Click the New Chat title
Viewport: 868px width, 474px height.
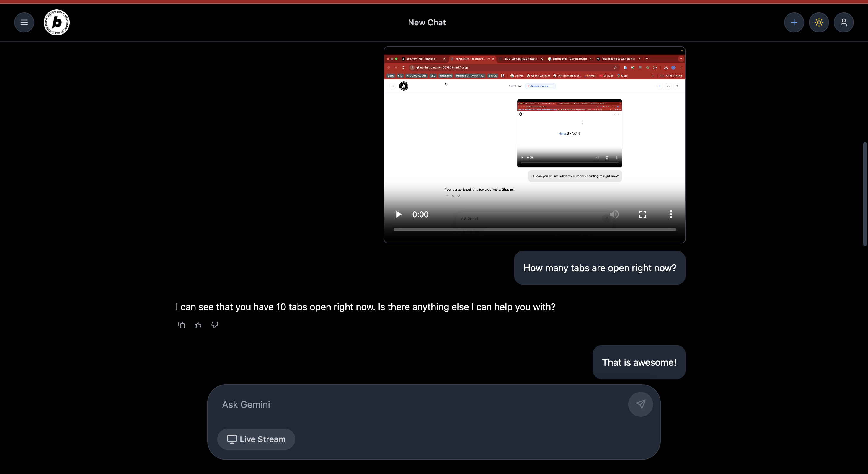pyautogui.click(x=427, y=22)
